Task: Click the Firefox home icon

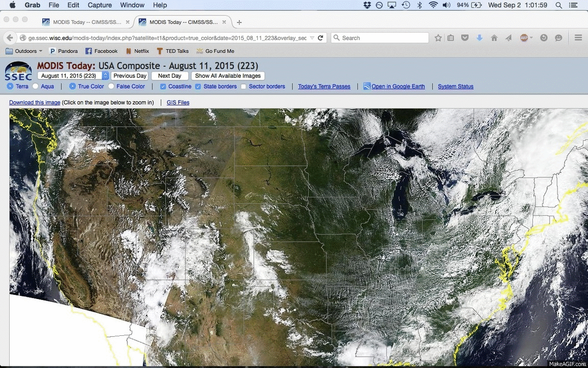Action: [x=494, y=38]
